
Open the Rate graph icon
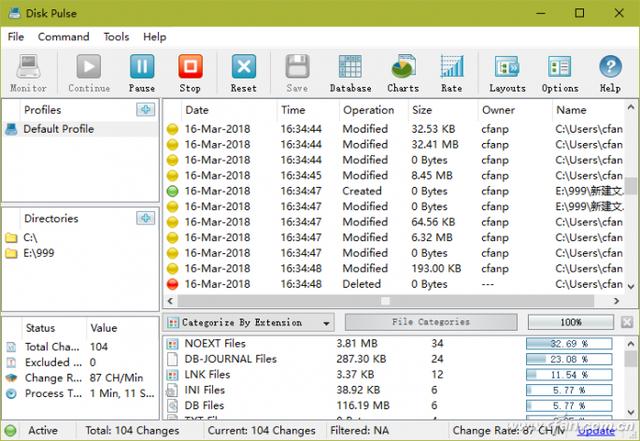452,67
